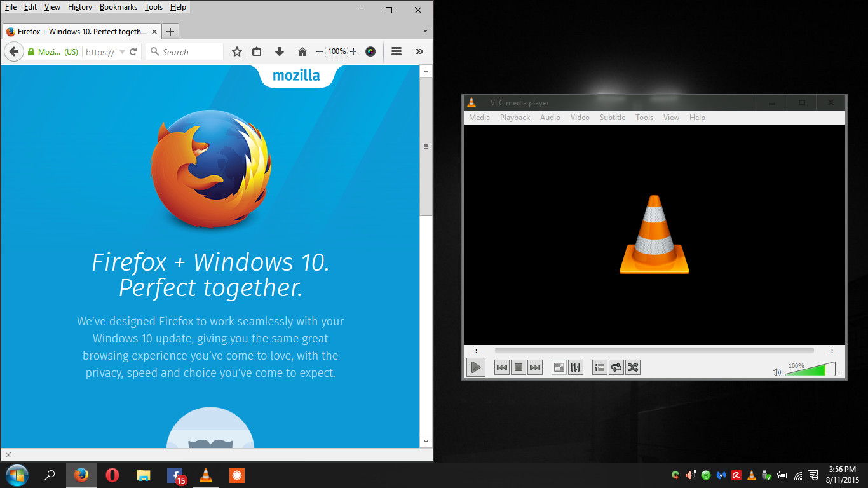Click the Firefox URL address field
Screen dimensions: 868x488
pyautogui.click(x=102, y=52)
